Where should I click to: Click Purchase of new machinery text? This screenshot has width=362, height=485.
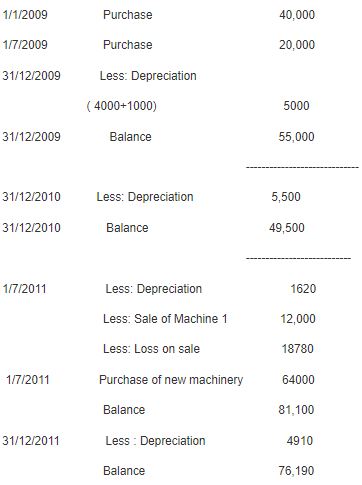[171, 380]
